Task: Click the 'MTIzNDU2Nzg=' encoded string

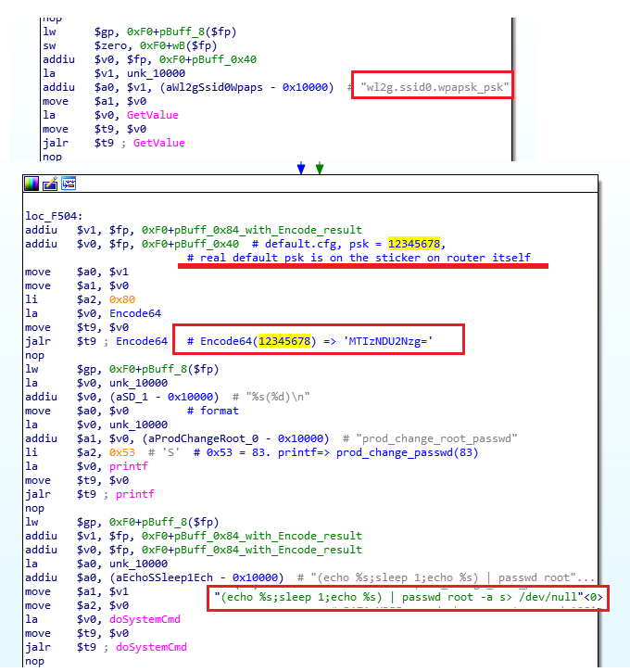Action: coord(388,341)
